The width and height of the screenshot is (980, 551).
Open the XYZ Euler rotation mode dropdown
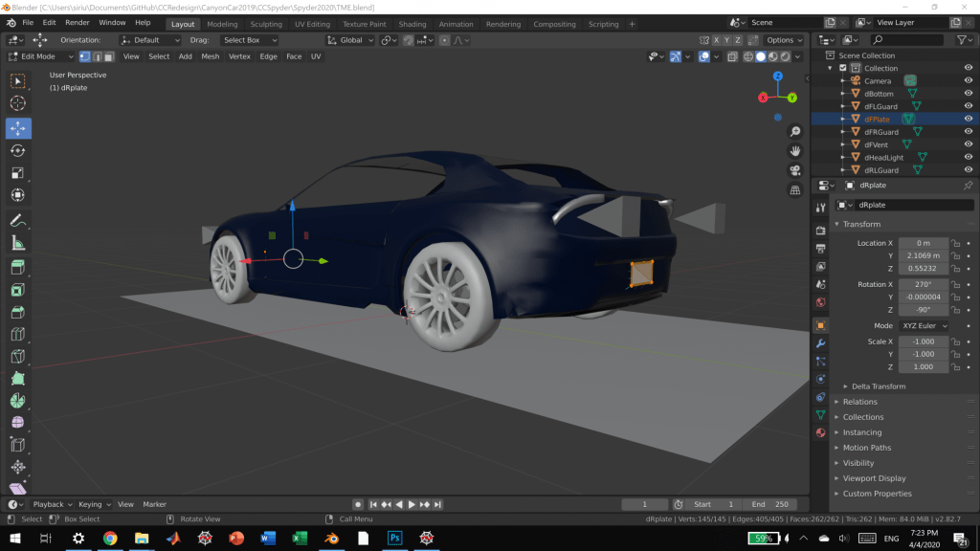tap(924, 325)
